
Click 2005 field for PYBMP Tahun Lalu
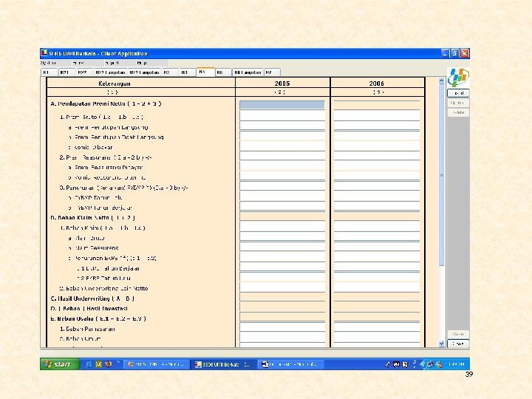[282, 196]
